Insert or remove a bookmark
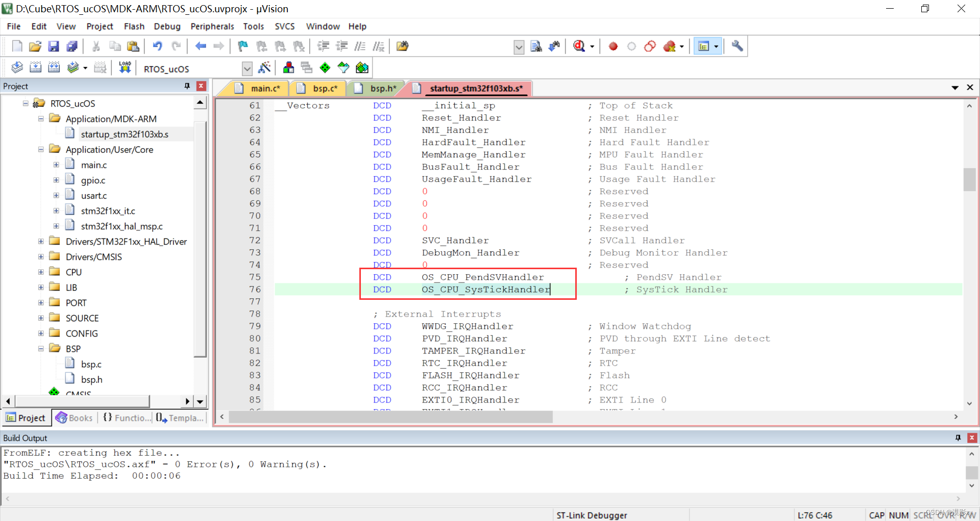Viewport: 980px width, 521px height. (243, 46)
